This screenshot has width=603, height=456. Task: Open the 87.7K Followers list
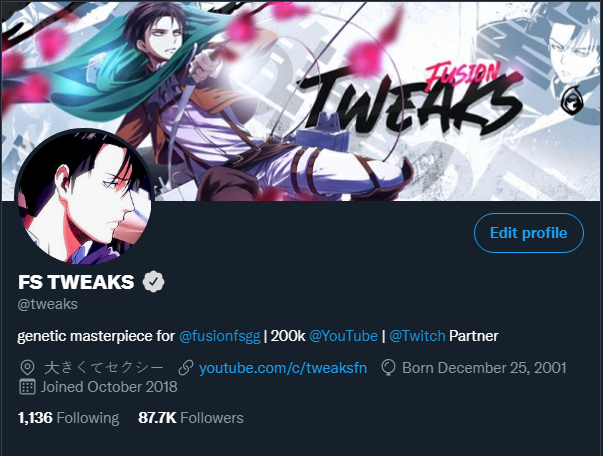point(191,418)
